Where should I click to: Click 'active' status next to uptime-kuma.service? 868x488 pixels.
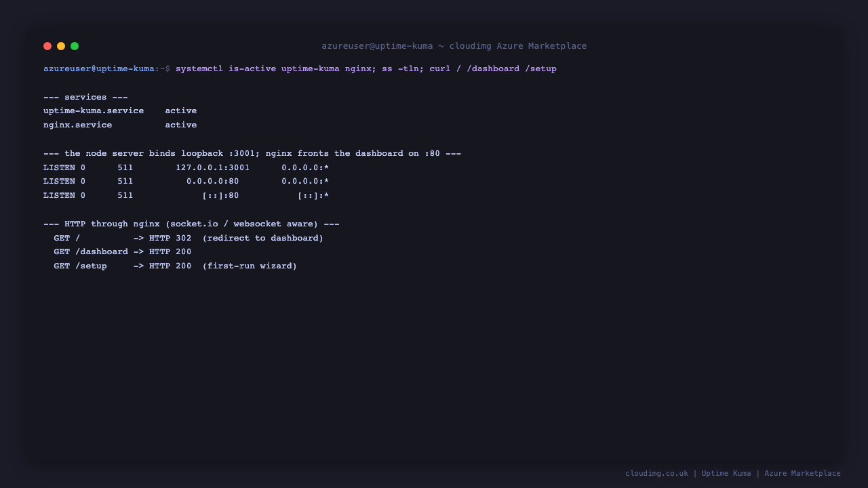(x=181, y=110)
